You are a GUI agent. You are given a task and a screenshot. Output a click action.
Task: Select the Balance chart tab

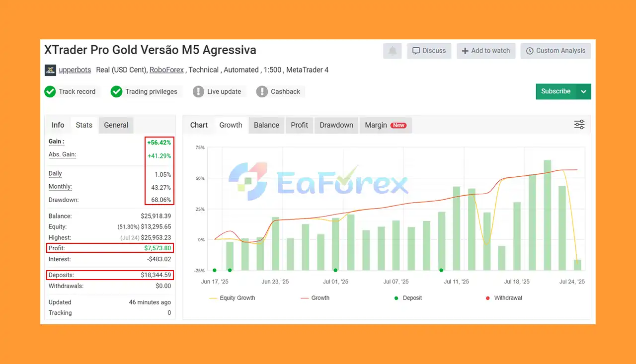(266, 125)
